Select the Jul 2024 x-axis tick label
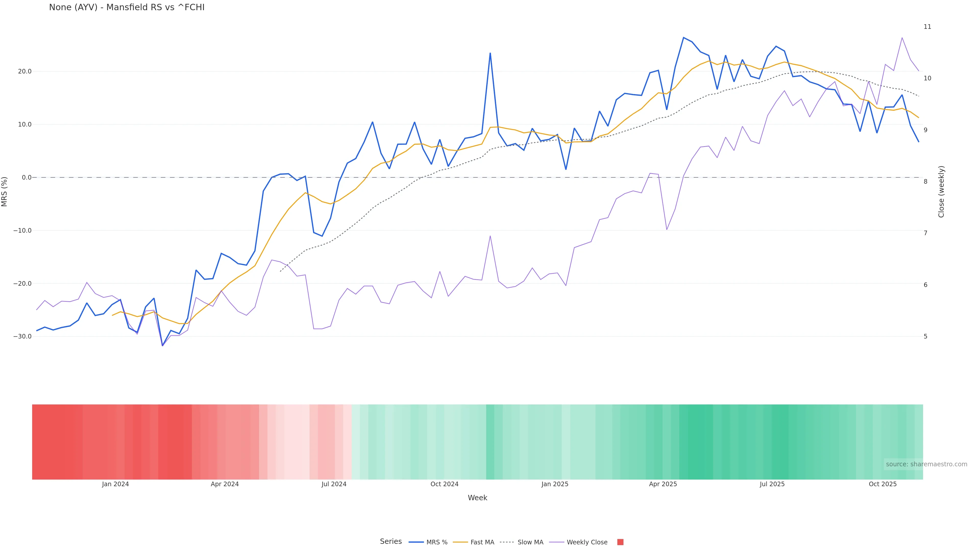Screen dimensions: 980x551 tap(334, 484)
